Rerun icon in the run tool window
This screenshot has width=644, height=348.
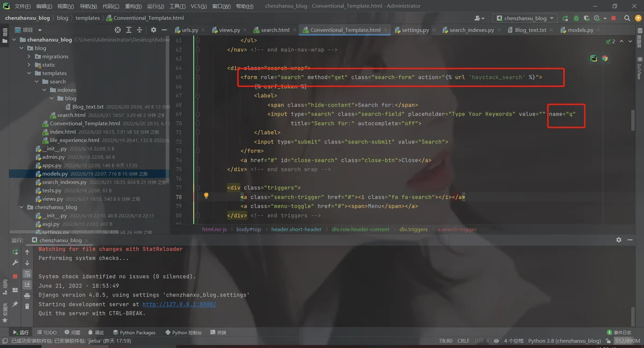(16, 252)
